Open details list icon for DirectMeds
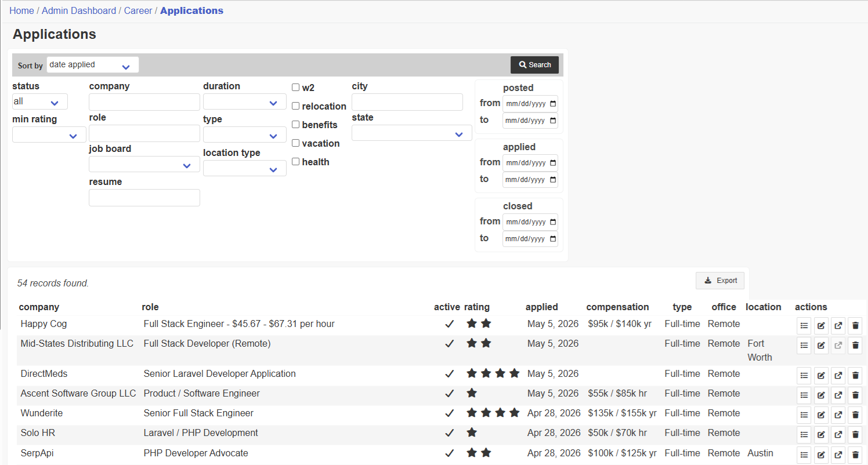The width and height of the screenshot is (868, 465). pyautogui.click(x=804, y=376)
